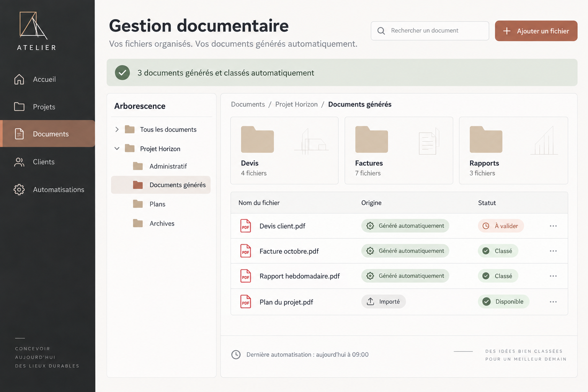Click the Importé origin badge
Screen dimensions: 588x392
pyautogui.click(x=384, y=302)
